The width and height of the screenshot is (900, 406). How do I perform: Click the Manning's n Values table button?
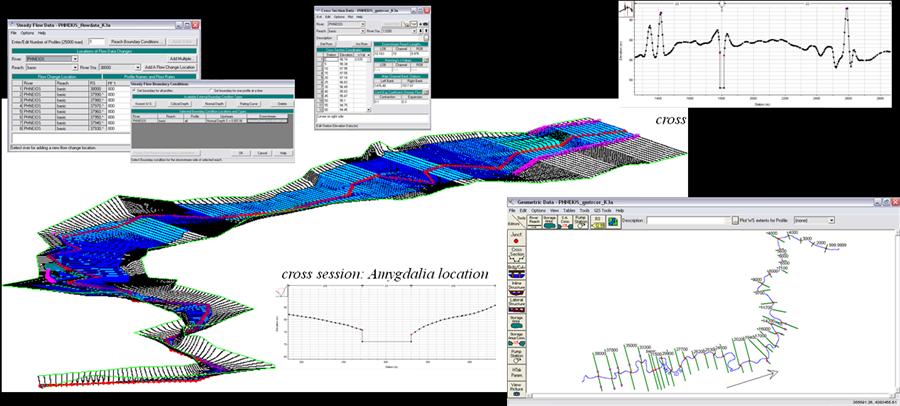[426, 60]
